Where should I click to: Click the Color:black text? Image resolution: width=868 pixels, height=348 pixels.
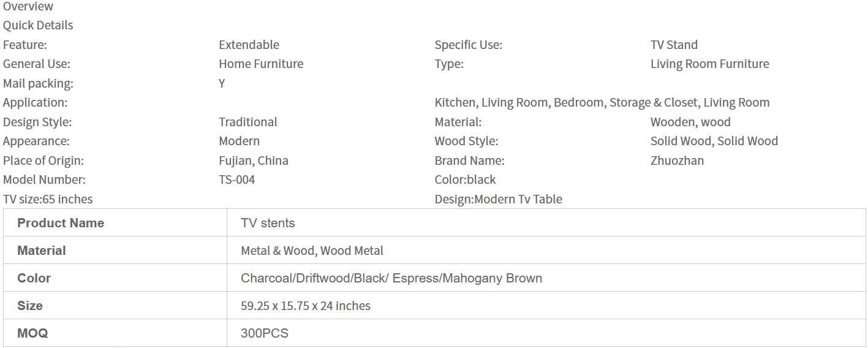[465, 180]
